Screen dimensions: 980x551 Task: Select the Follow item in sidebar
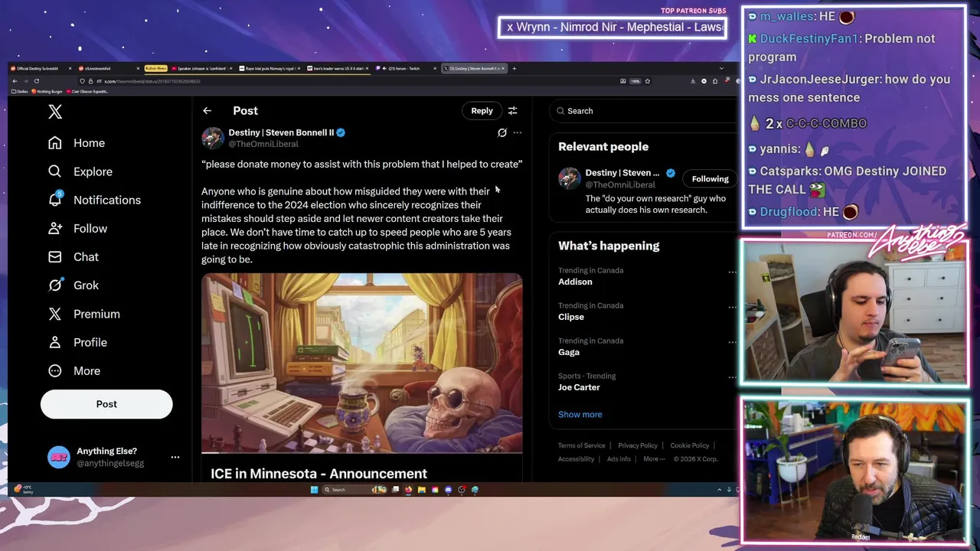78,228
